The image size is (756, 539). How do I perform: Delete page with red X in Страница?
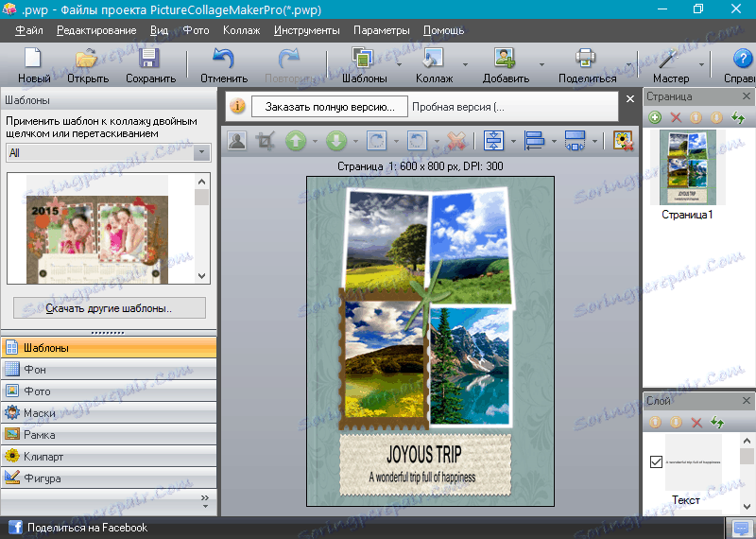click(676, 117)
